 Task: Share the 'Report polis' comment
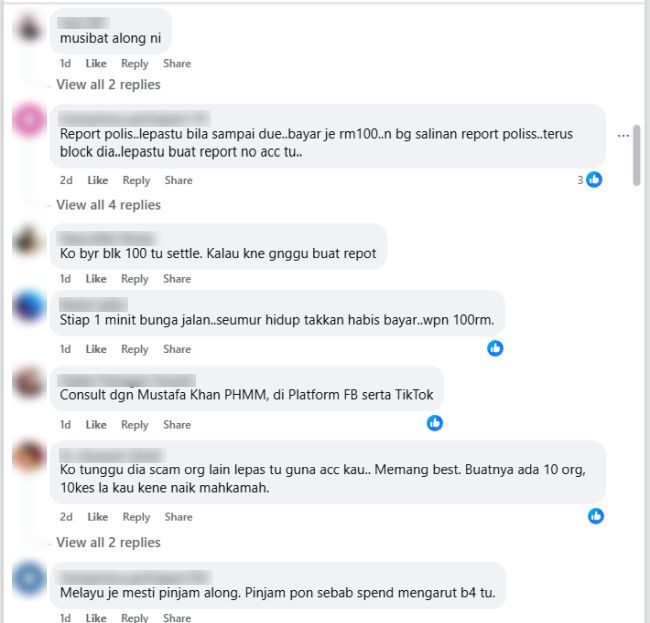(179, 180)
